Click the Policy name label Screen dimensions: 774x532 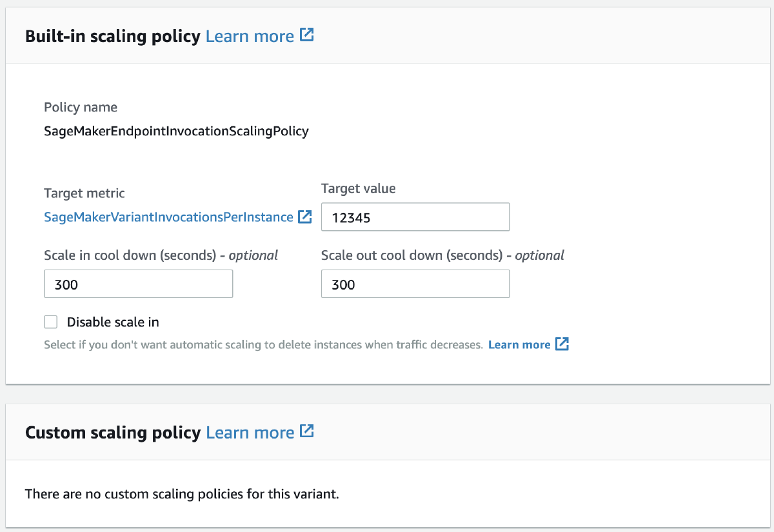pos(81,107)
